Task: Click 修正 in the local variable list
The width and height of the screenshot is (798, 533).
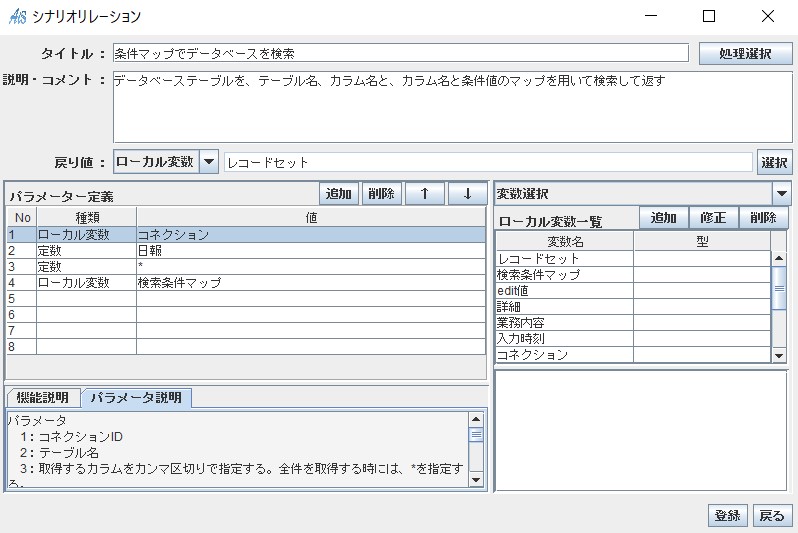Action: (714, 219)
